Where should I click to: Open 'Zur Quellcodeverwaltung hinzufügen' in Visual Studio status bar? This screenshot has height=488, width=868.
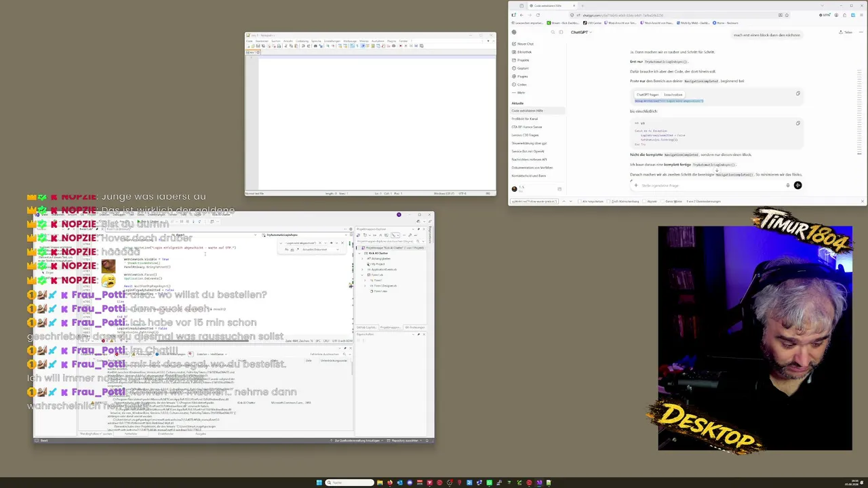pos(357,441)
